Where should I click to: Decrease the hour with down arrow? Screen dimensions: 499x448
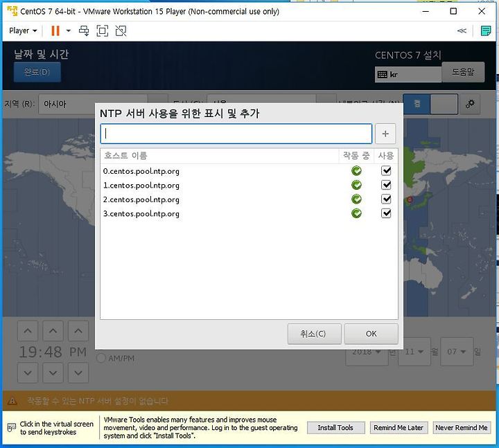coord(28,373)
